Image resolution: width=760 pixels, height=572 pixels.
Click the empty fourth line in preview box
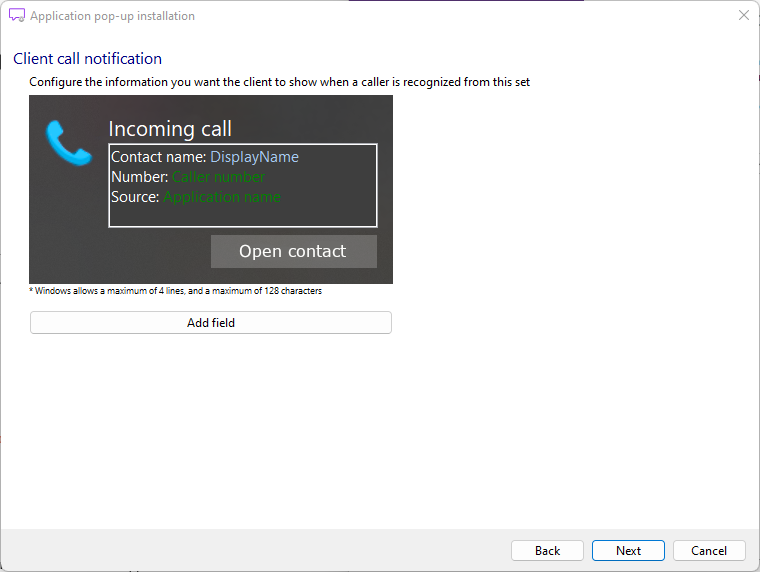coord(242,216)
